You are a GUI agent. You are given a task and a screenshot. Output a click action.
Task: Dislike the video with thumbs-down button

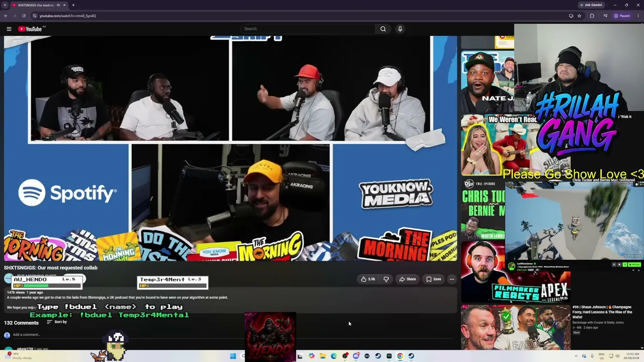point(386,279)
